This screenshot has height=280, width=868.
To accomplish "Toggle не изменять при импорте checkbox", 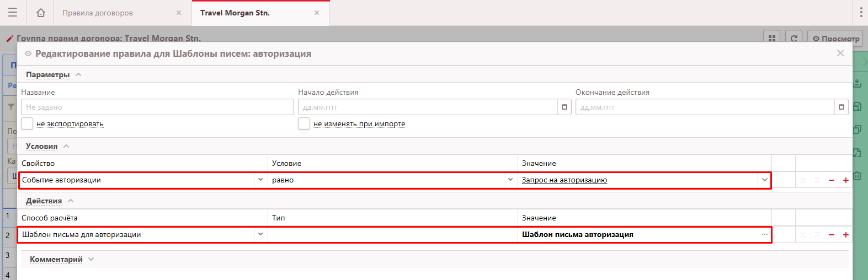I will tap(304, 123).
